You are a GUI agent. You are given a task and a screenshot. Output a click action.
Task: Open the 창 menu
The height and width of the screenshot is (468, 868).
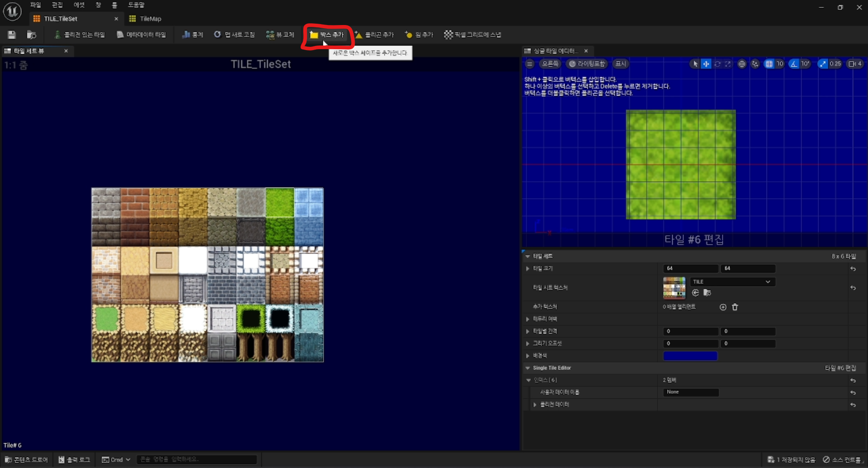[x=98, y=5]
